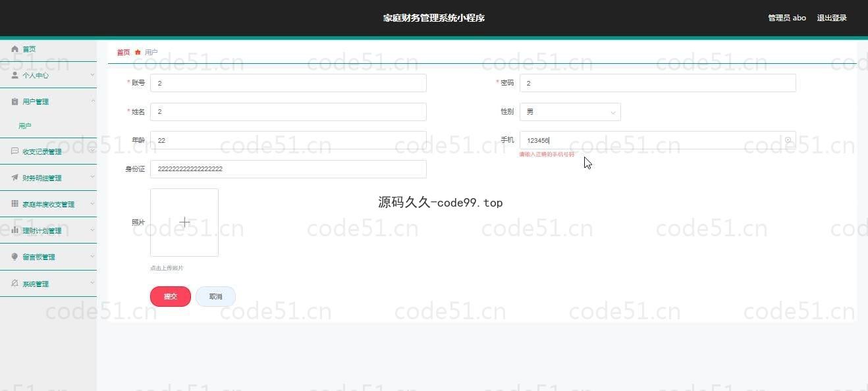Expand the 系统管理 arrow
Image resolution: width=868 pixels, height=391 pixels.
(x=92, y=284)
